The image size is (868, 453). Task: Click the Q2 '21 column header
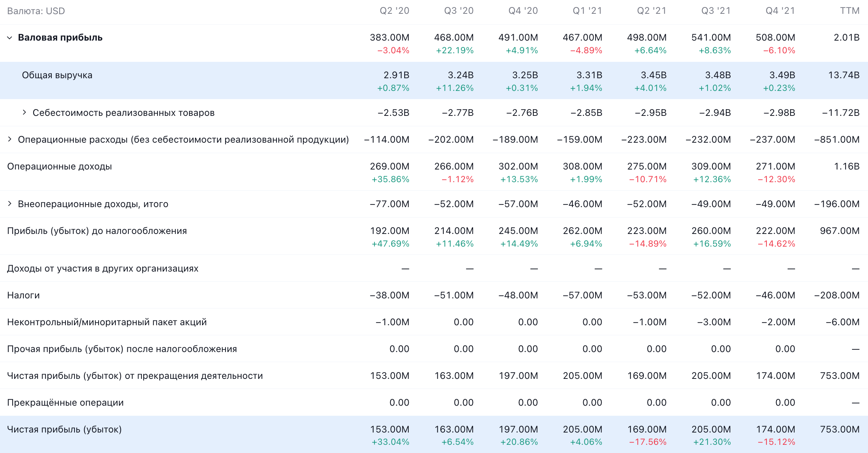pyautogui.click(x=652, y=11)
